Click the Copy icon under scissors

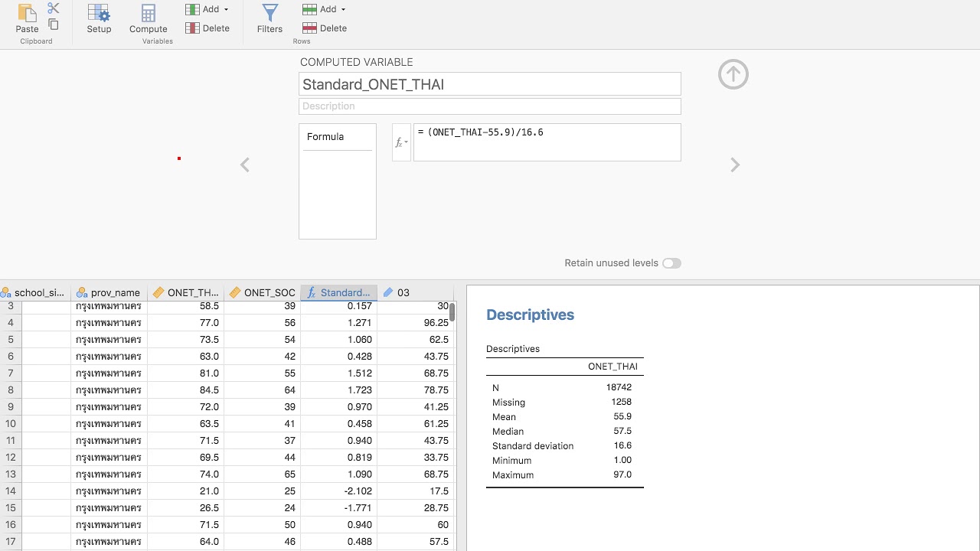53,24
